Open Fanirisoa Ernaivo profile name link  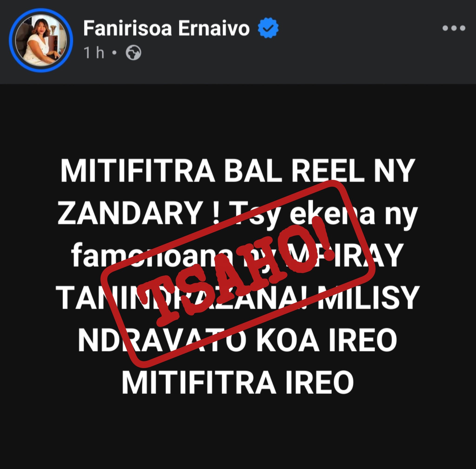[x=166, y=28]
